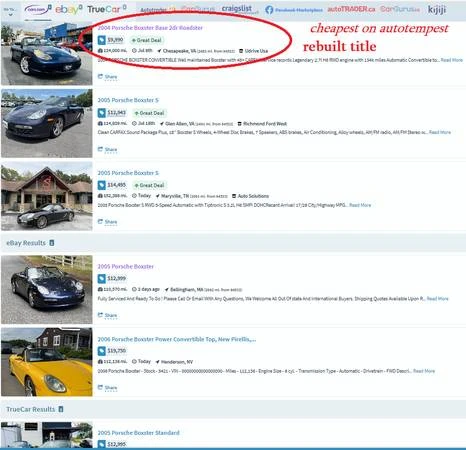Open the yellow Porsche Boxster thumbnail photo
The height and width of the screenshot is (450, 466).
pyautogui.click(x=47, y=362)
